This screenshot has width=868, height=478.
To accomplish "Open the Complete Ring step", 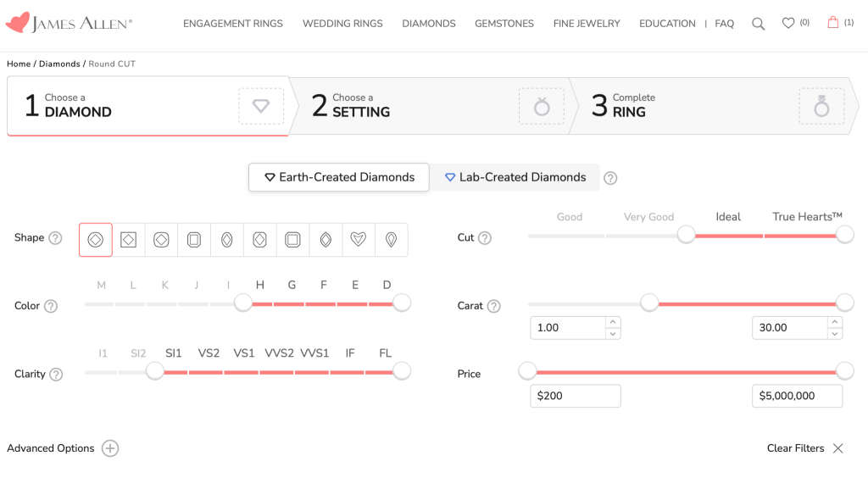I will (714, 106).
